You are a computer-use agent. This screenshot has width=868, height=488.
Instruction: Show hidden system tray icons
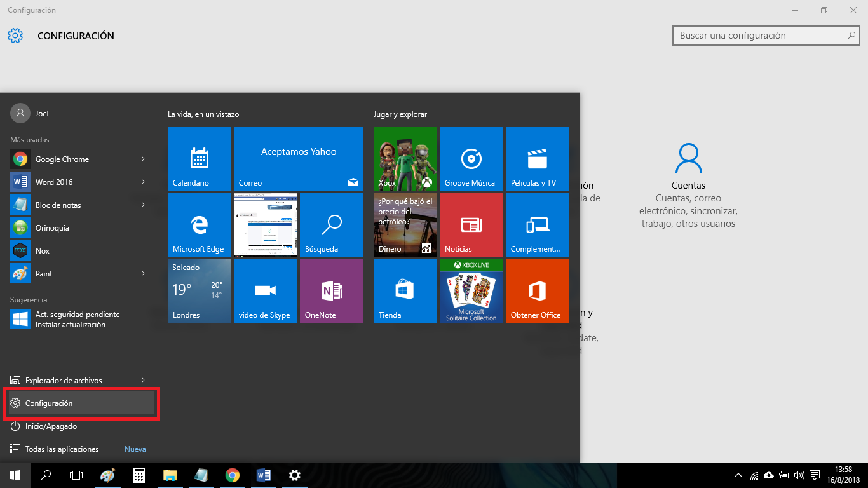pos(738,475)
